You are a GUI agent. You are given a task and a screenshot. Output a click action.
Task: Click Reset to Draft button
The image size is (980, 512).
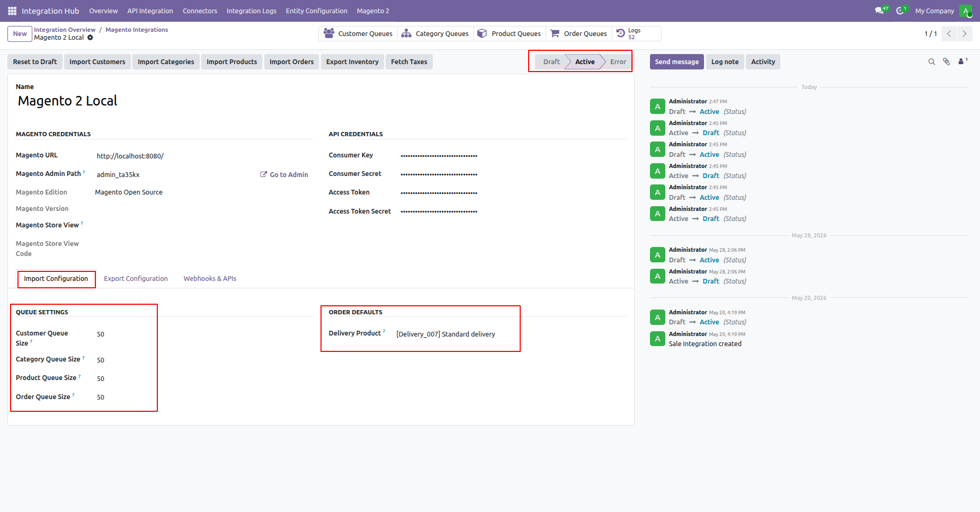click(35, 62)
